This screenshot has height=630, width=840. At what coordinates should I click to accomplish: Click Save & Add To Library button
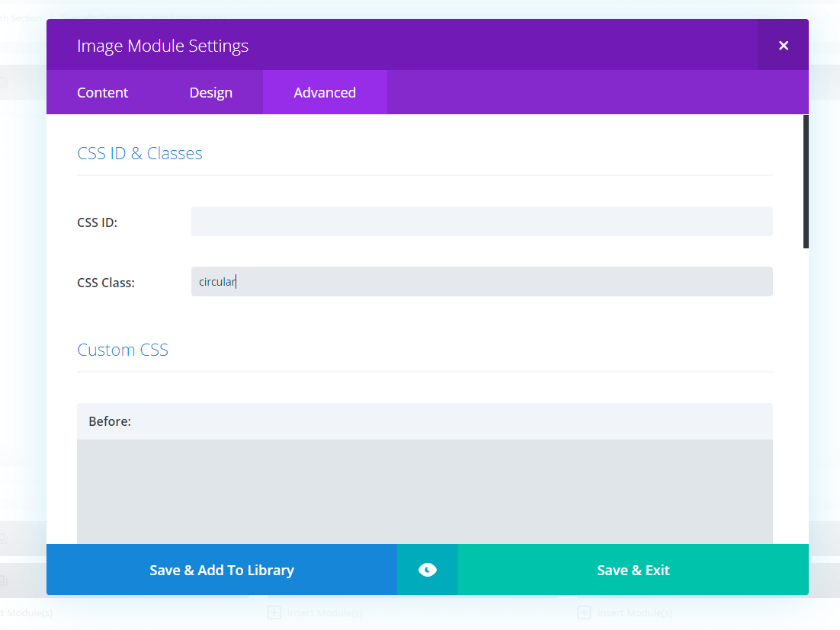[222, 570]
